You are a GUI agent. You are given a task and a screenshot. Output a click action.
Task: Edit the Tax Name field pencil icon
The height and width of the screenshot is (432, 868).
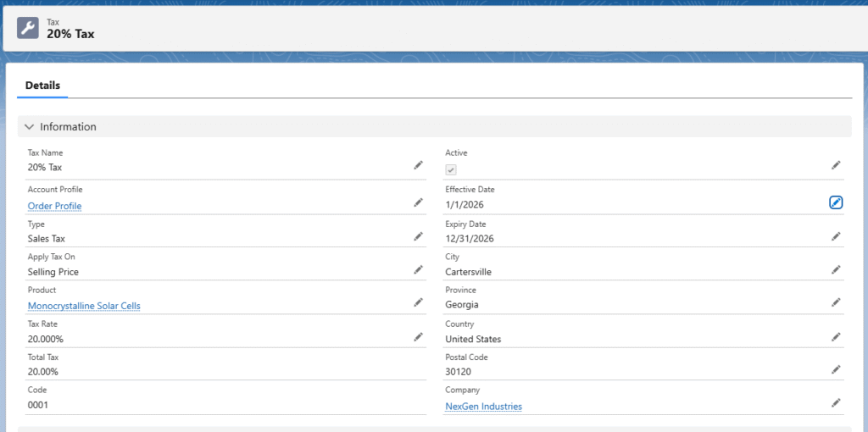click(x=418, y=165)
